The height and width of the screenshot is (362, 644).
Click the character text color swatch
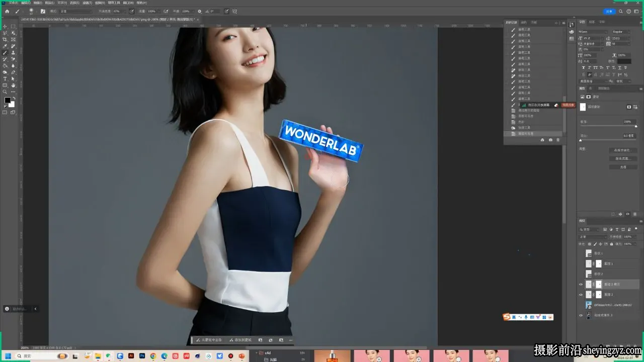(x=624, y=61)
